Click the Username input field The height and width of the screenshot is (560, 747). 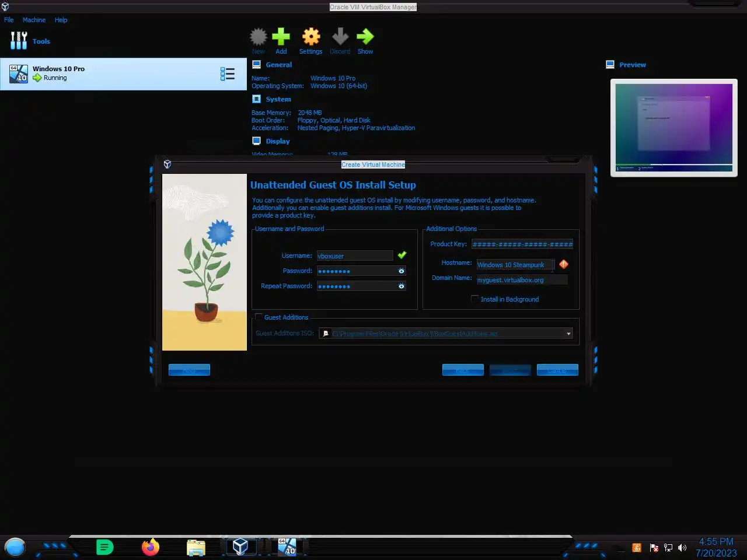pyautogui.click(x=355, y=256)
